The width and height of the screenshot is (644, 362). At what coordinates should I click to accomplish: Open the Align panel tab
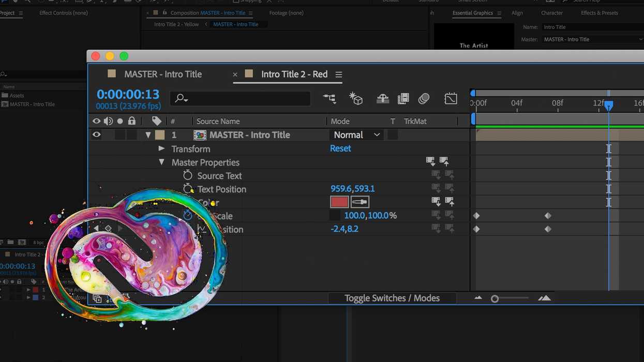click(x=517, y=13)
